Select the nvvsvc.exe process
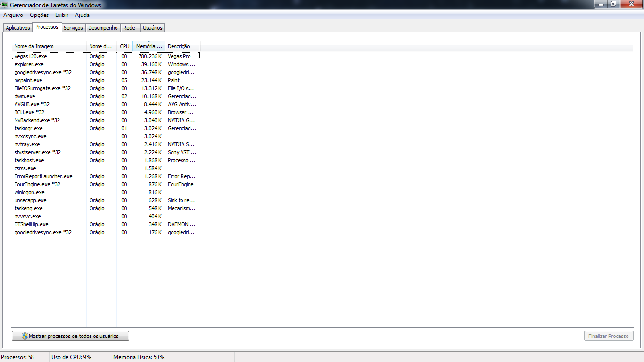Viewport: 644px width, 362px height. click(106, 216)
